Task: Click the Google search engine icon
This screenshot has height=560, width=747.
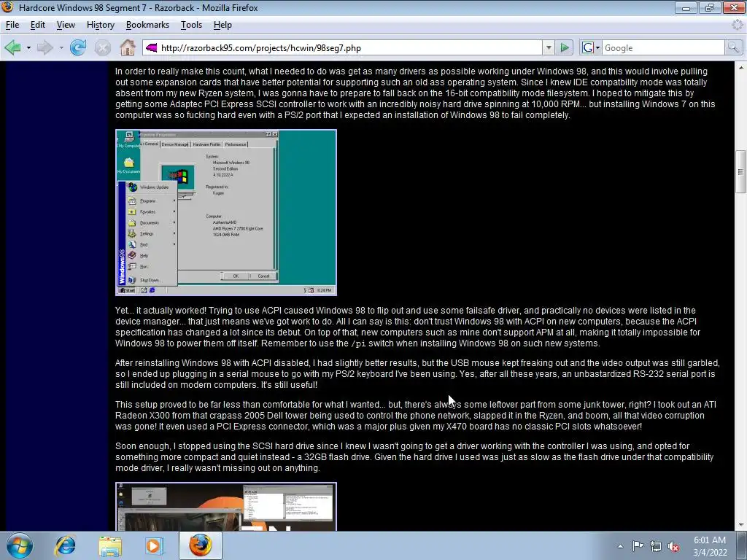Action: point(588,47)
